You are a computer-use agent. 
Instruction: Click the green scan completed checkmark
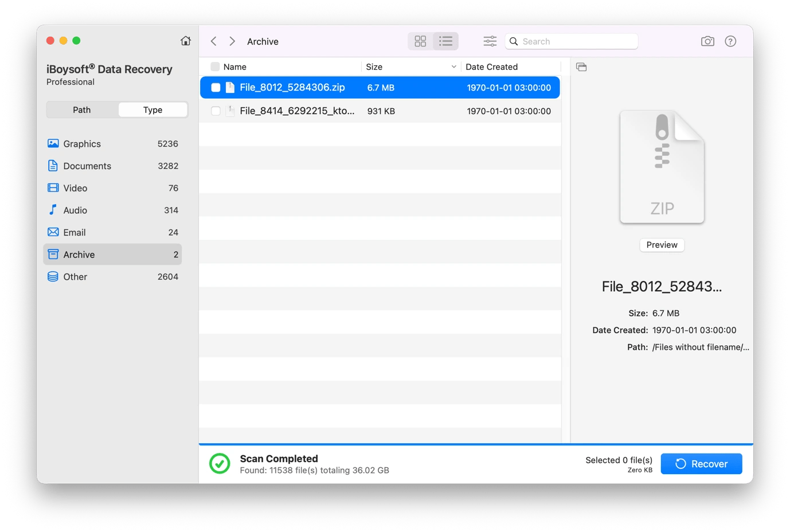click(220, 464)
